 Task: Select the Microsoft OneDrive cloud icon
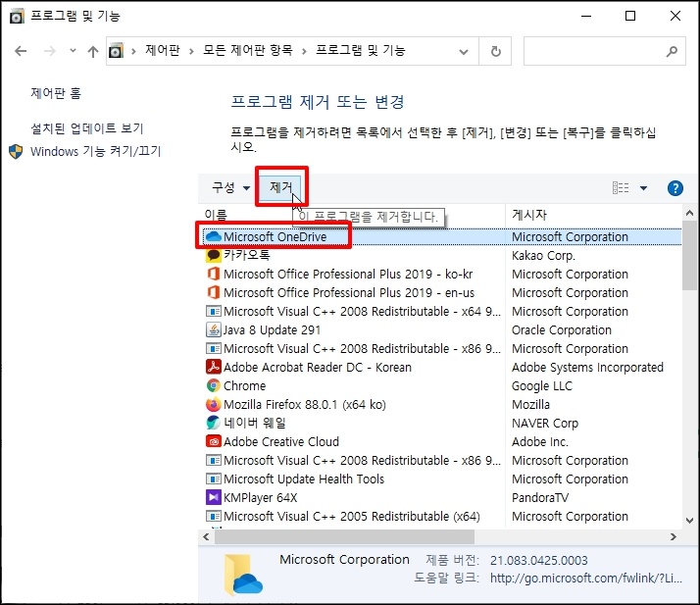[x=214, y=236]
